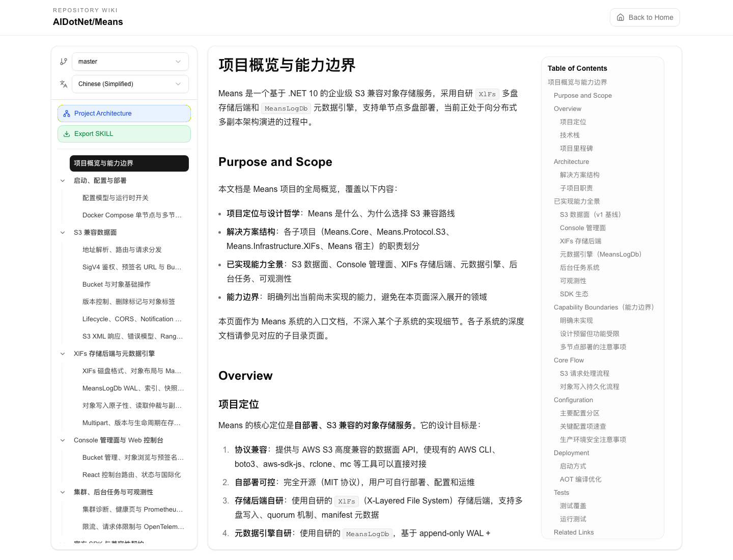Screen dimensions: 733x560
Task: Jump to XlFs 存储后端 in contents
Action: (581, 241)
